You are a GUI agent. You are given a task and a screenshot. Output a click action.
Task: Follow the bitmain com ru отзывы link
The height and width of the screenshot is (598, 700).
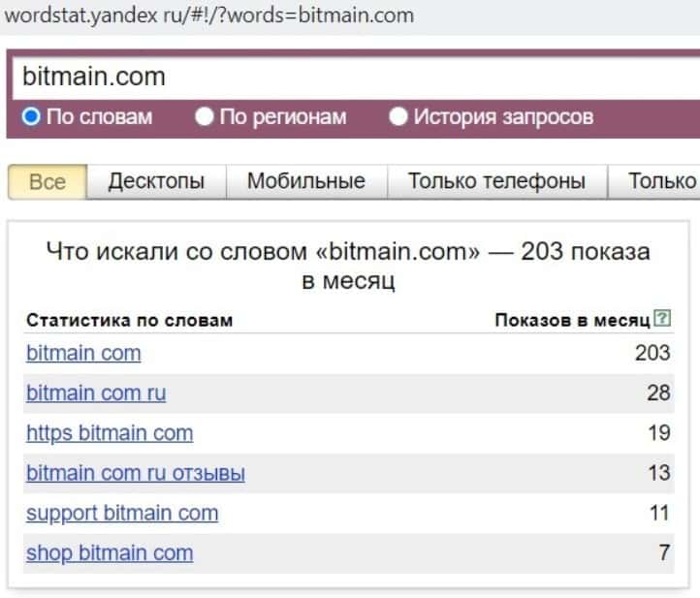136,473
